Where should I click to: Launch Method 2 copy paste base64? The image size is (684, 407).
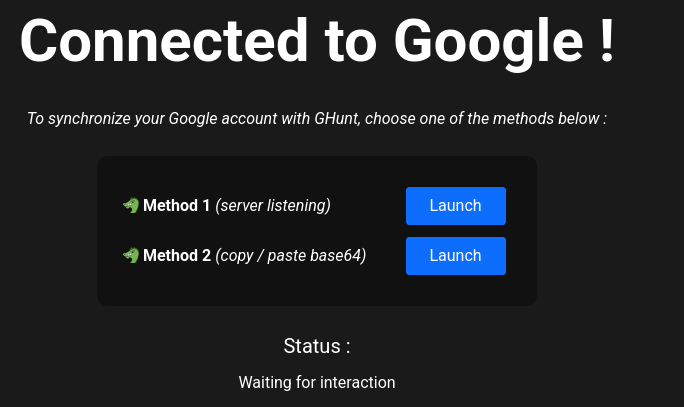tap(456, 256)
